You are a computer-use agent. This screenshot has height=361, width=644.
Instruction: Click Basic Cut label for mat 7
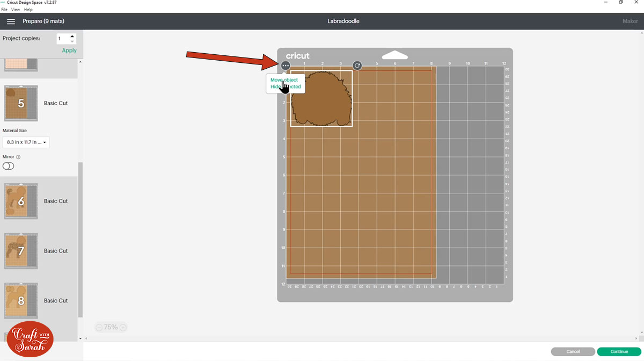click(x=56, y=251)
